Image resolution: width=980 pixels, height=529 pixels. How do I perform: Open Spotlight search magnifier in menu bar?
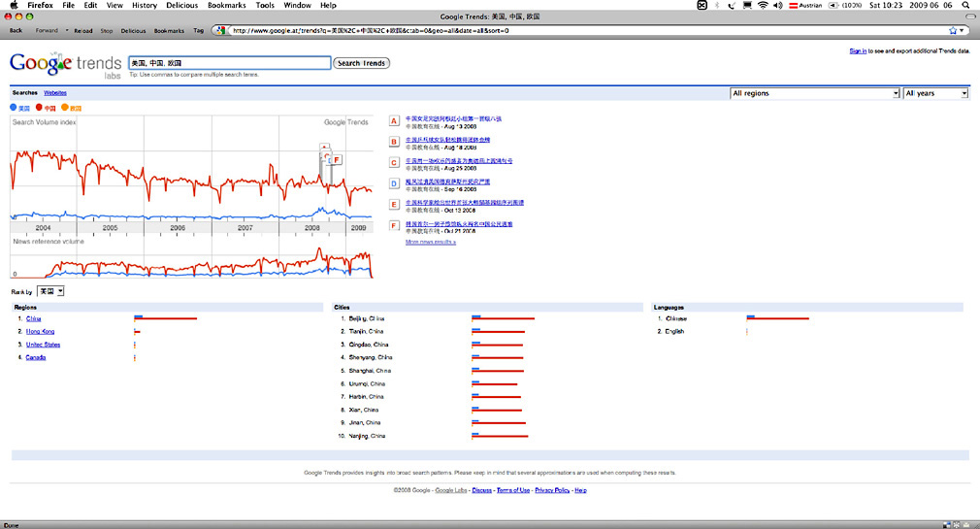point(964,5)
